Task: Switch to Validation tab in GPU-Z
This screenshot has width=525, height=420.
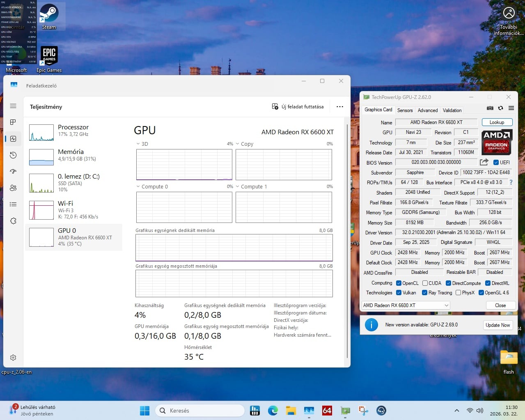Action: click(x=452, y=110)
